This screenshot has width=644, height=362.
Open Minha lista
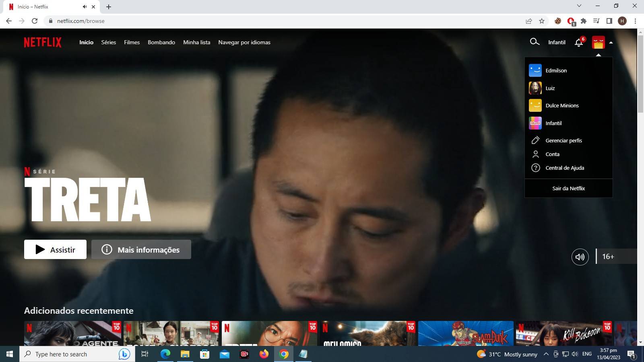click(197, 42)
